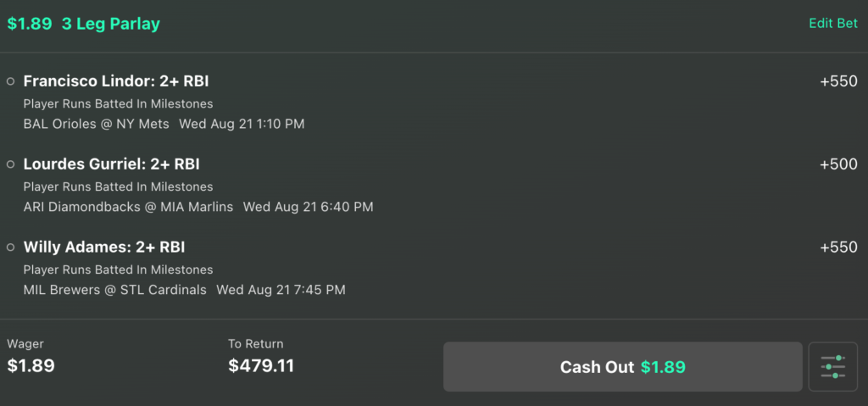Screen dimensions: 868x406
Task: Click the +500 odds for Lourdes Gurriel
Action: pos(838,164)
